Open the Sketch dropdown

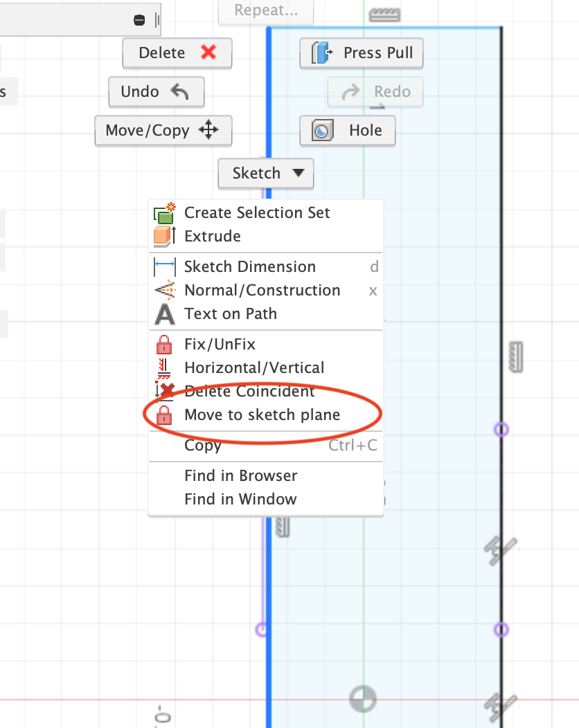(265, 174)
